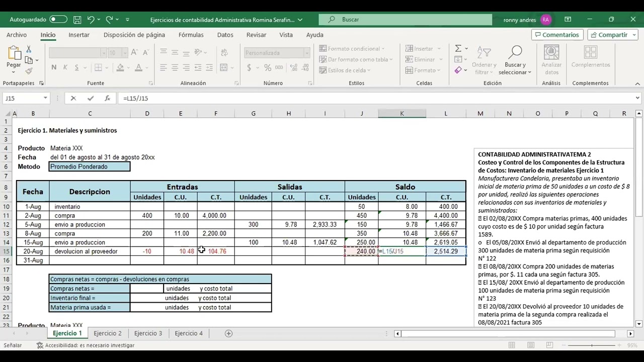Toggle italic K formatting

coord(65,67)
